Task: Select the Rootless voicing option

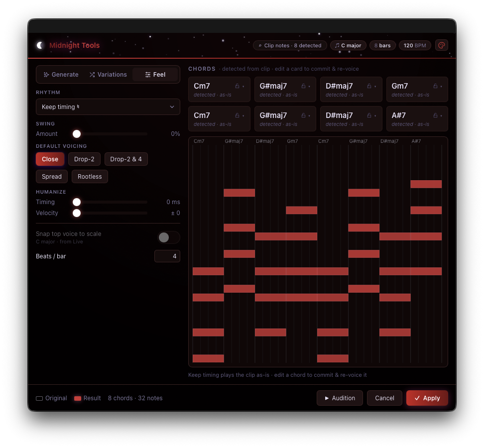Action: (90, 177)
